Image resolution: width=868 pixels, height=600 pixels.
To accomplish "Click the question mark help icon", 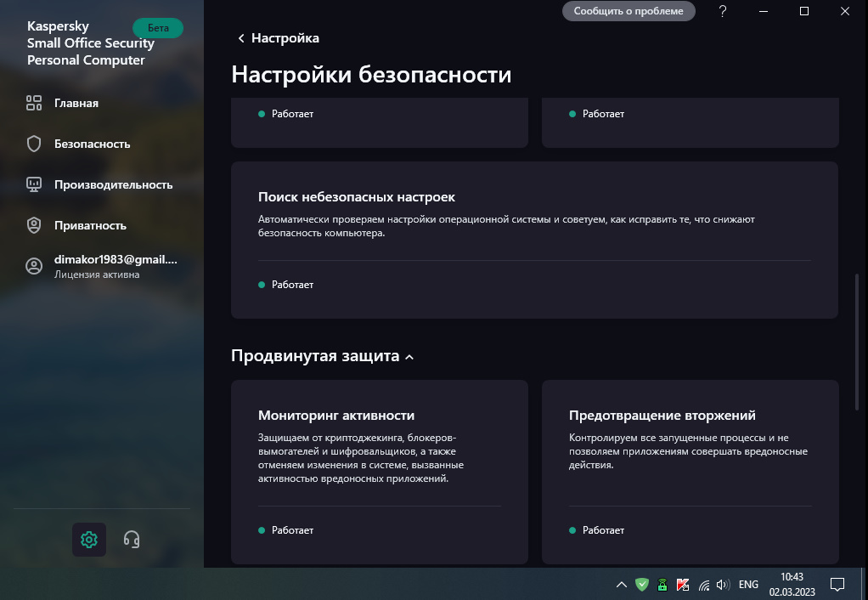I will coord(723,11).
